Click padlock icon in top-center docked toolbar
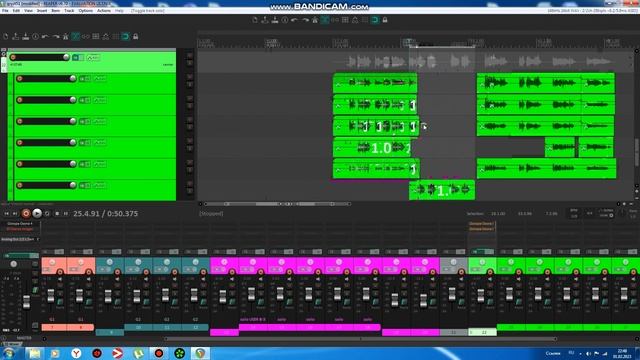 [384, 20]
